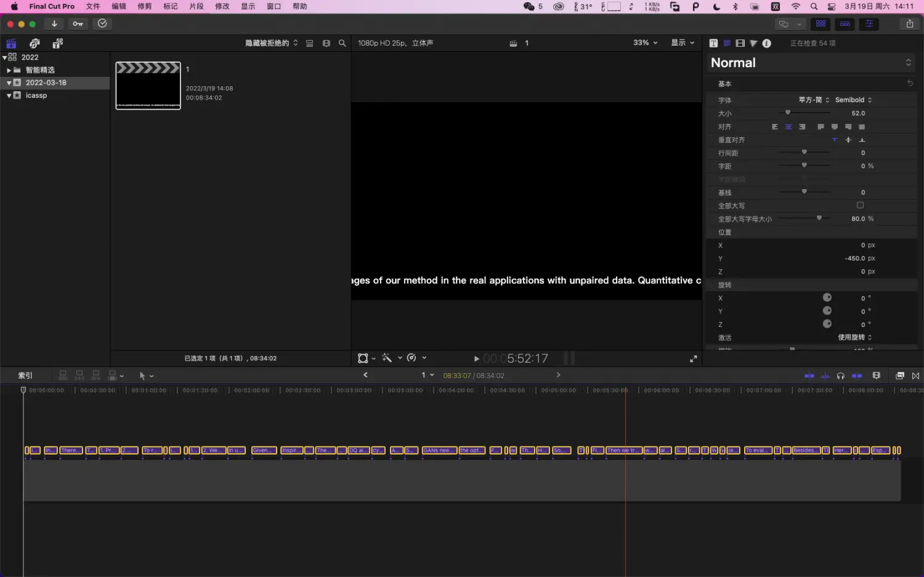The image size is (924, 577).
Task: Open the Mark menu in menu bar
Action: point(170,6)
